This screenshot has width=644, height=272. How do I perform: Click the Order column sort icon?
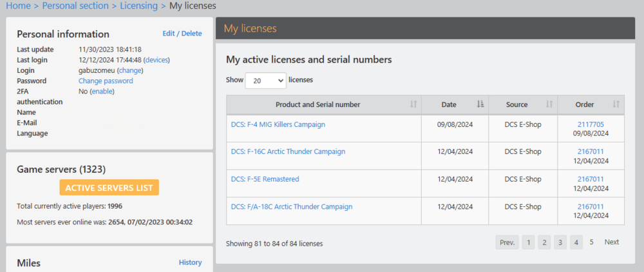(x=616, y=104)
